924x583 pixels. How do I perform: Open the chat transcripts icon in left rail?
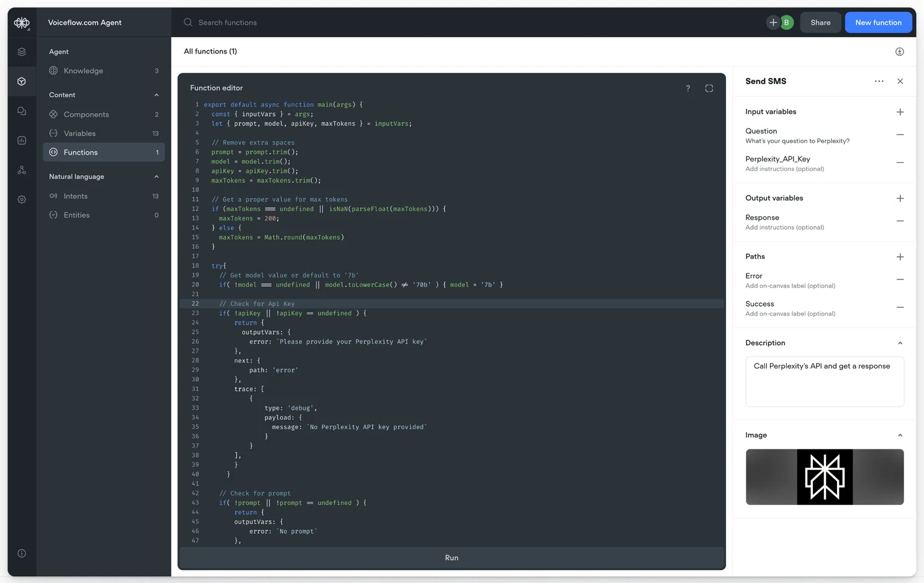click(x=22, y=111)
